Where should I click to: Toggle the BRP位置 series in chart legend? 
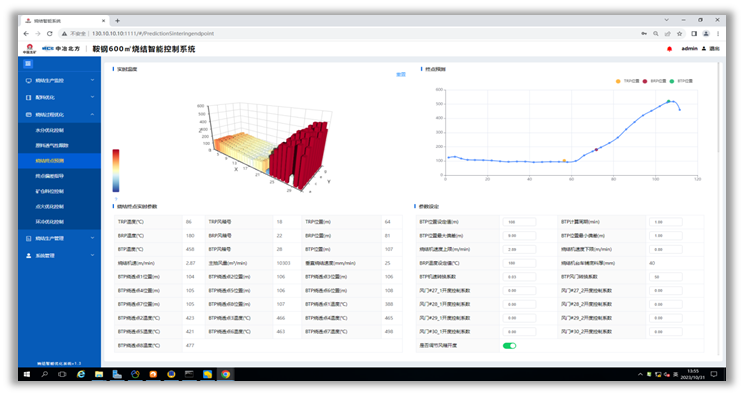pos(654,81)
